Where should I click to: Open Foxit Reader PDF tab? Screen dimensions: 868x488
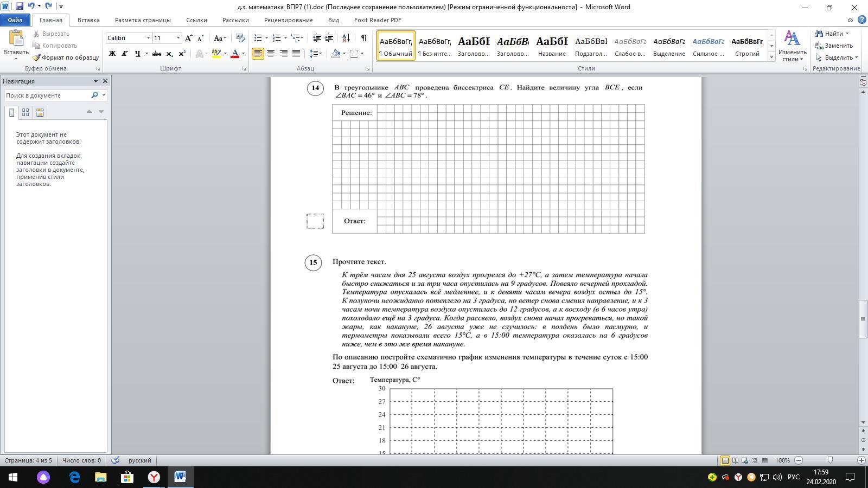378,20
